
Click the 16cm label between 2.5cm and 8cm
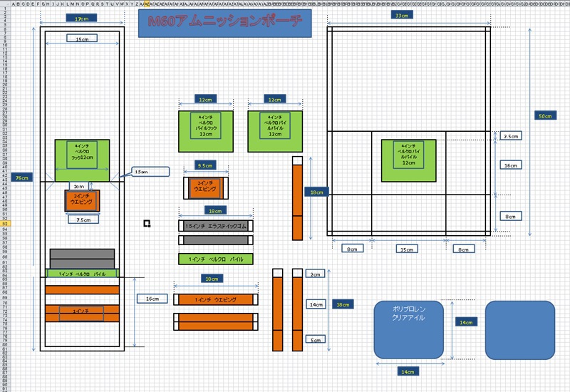coord(511,165)
